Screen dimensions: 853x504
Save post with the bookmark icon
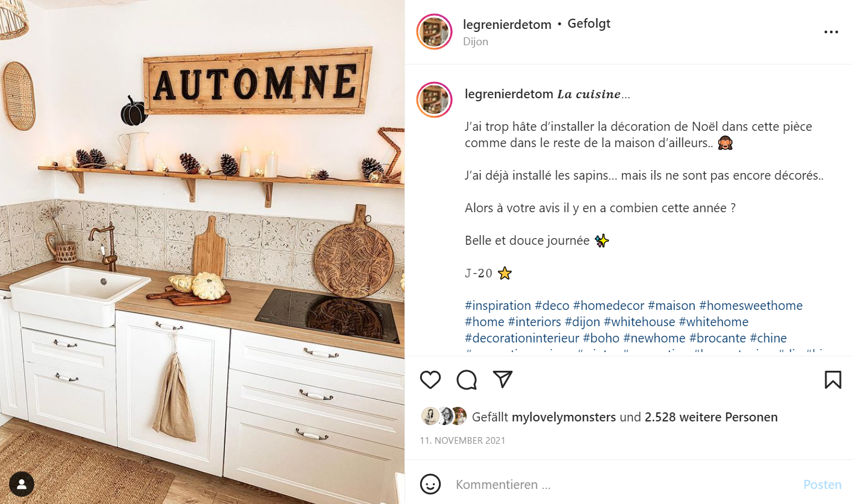(x=833, y=379)
